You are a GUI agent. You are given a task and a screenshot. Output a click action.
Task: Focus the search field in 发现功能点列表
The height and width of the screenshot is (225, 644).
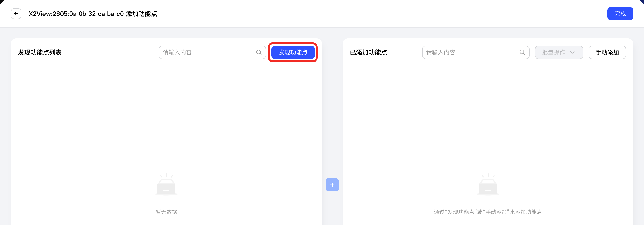pos(212,53)
